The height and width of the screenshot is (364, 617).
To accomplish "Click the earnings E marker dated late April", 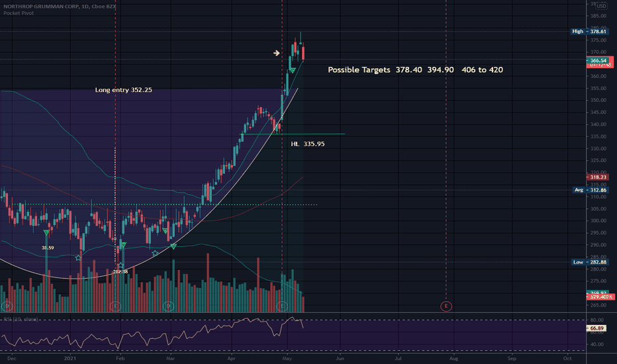I will [x=282, y=306].
